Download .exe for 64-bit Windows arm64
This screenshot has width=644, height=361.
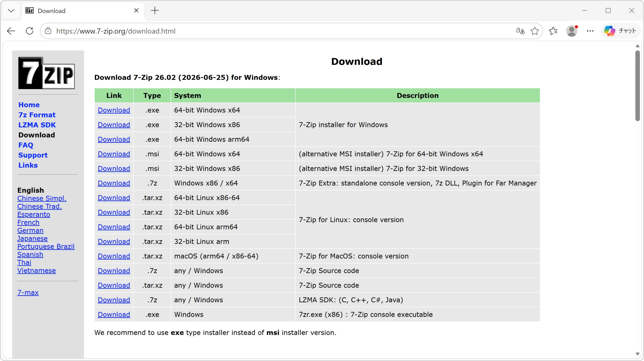(114, 139)
